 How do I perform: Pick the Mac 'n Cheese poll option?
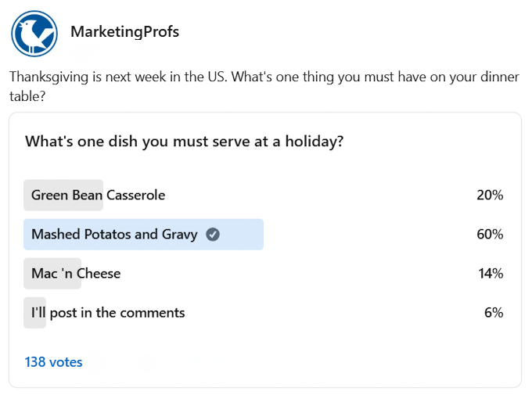(76, 274)
